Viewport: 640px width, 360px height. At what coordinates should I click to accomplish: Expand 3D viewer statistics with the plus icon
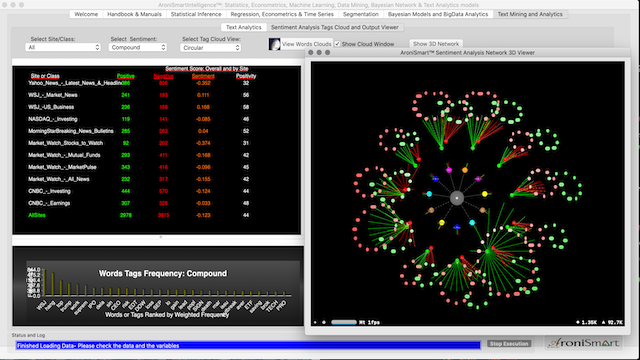(315, 322)
